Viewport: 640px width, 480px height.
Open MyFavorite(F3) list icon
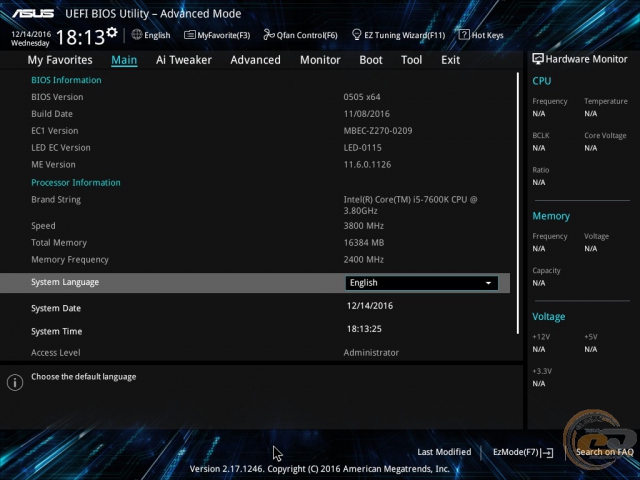pos(189,35)
